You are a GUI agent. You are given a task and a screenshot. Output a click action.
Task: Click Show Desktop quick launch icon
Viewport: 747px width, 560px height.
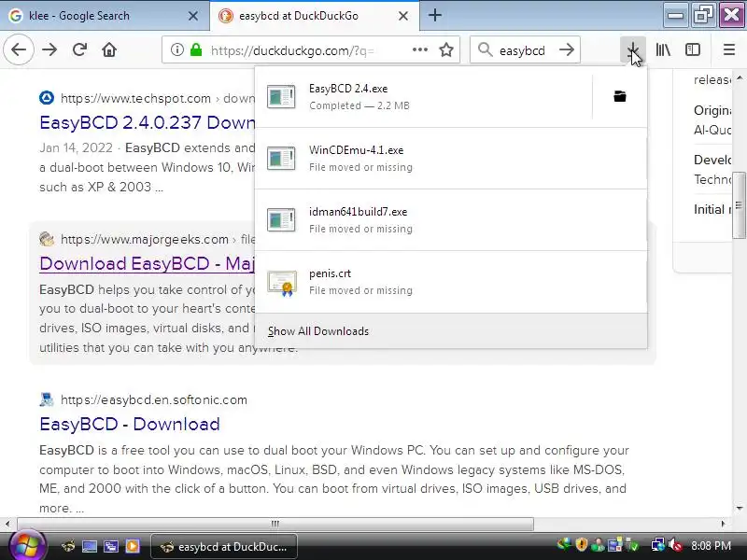pos(90,546)
